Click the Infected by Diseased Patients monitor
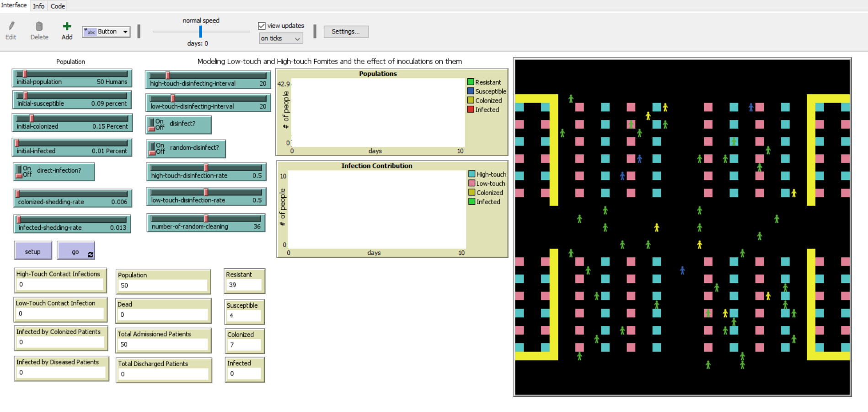Screen dimensions: 868x412 click(62, 369)
